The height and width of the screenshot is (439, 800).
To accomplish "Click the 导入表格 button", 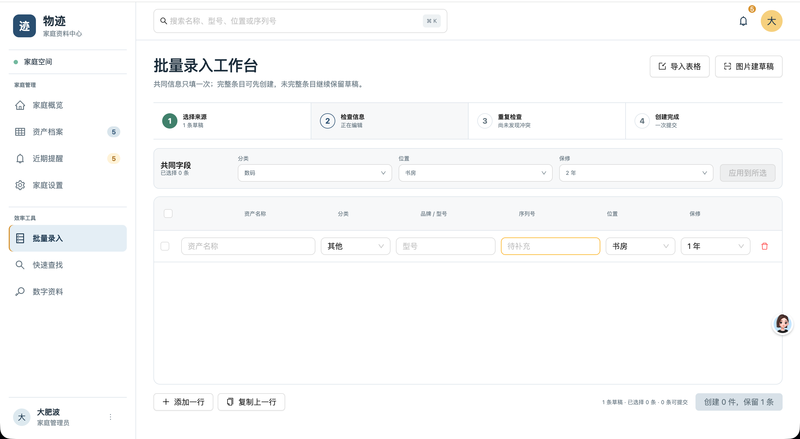I will (x=679, y=66).
